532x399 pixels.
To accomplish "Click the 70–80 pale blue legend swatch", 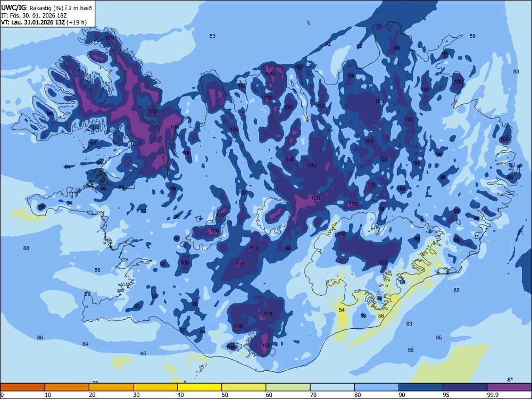I will tap(332, 387).
